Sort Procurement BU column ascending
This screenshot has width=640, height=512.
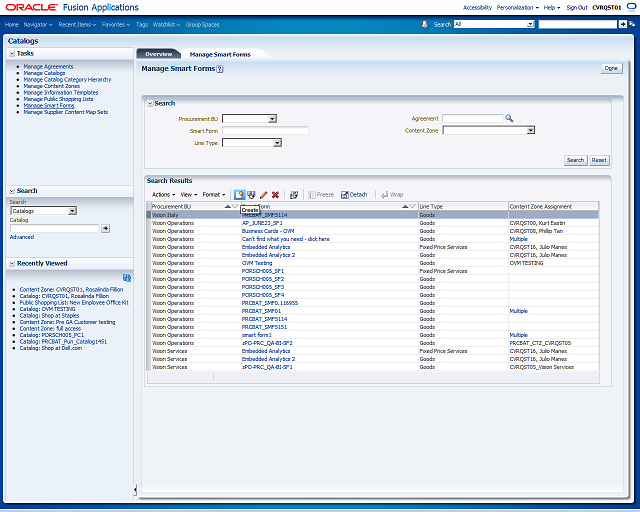[x=228, y=207]
